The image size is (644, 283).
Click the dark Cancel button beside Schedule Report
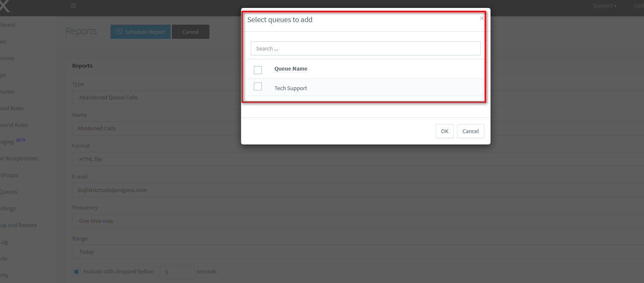[191, 32]
